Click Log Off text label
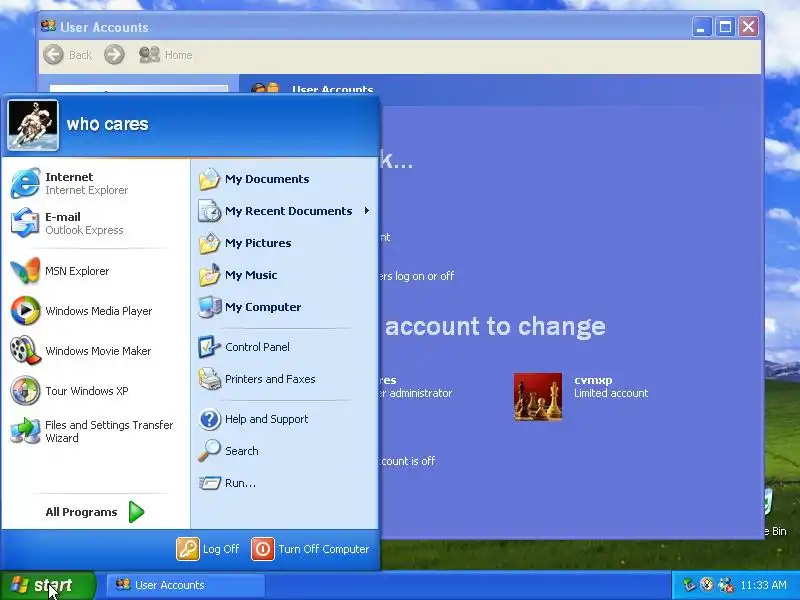This screenshot has height=600, width=800. tap(221, 549)
